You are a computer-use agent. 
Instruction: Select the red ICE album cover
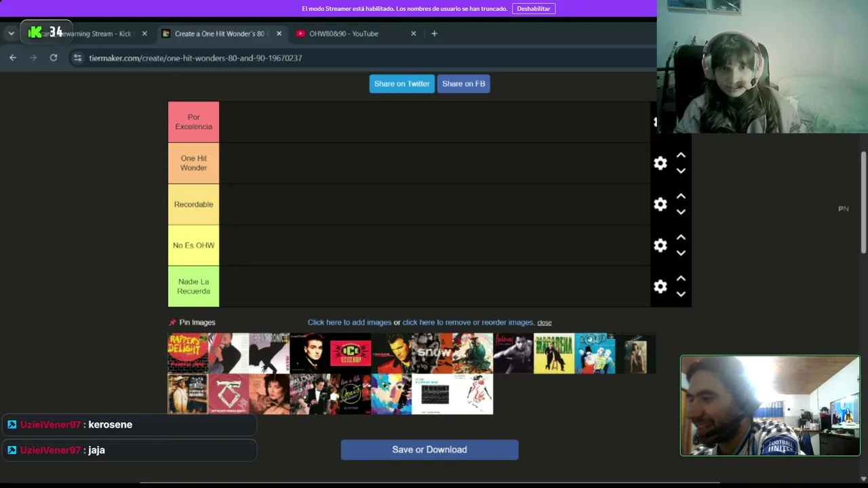coord(351,353)
